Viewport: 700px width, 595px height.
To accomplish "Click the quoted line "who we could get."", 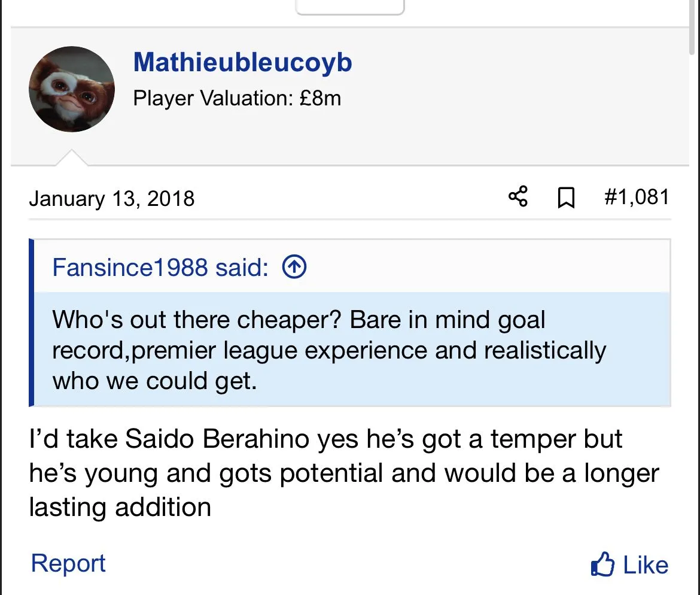I will tap(154, 381).
